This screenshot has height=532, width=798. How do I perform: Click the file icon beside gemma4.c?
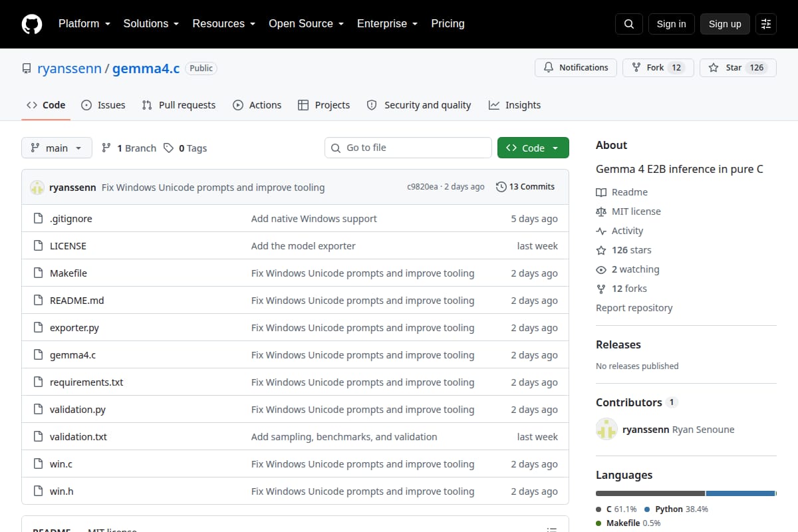38,355
